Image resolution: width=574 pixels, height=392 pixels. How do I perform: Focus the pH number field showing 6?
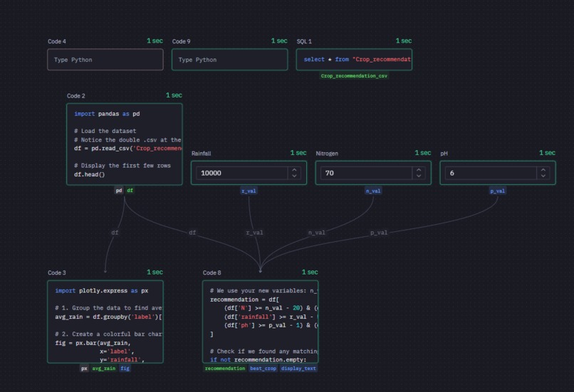click(x=491, y=173)
